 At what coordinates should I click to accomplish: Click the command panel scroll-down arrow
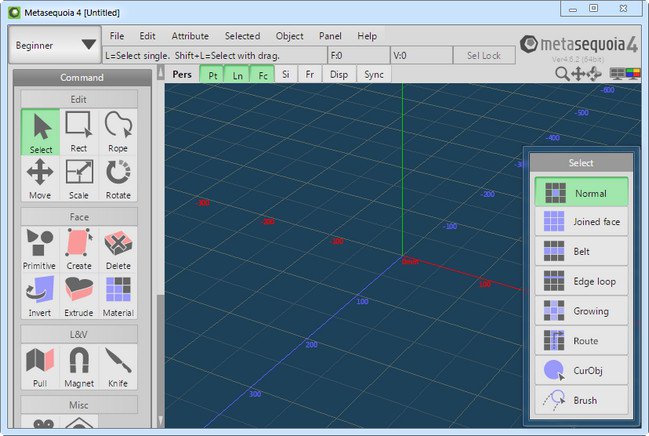pyautogui.click(x=161, y=422)
